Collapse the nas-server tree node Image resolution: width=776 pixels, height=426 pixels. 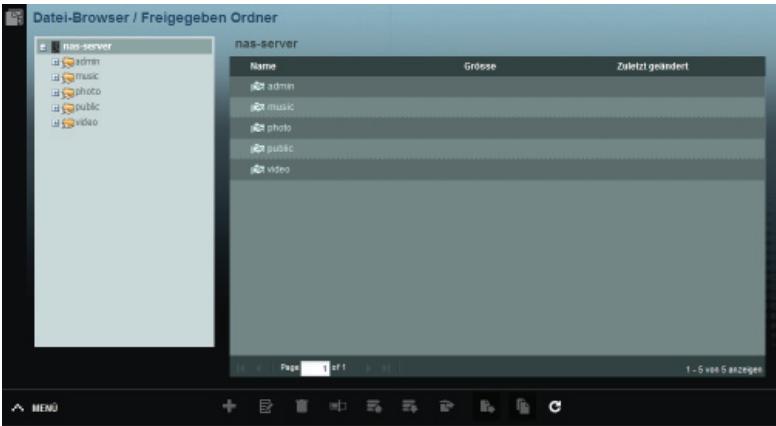44,47
